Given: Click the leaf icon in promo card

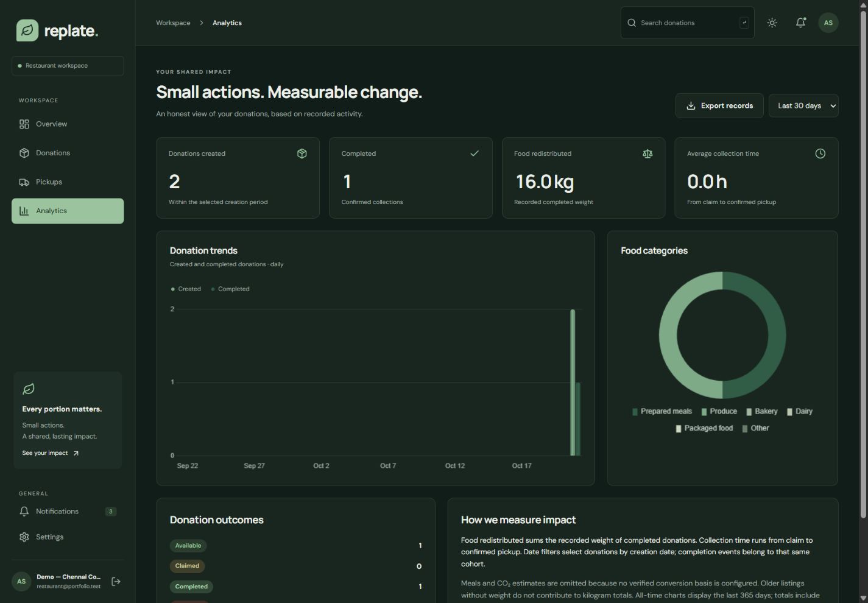Looking at the screenshot, I should (29, 389).
